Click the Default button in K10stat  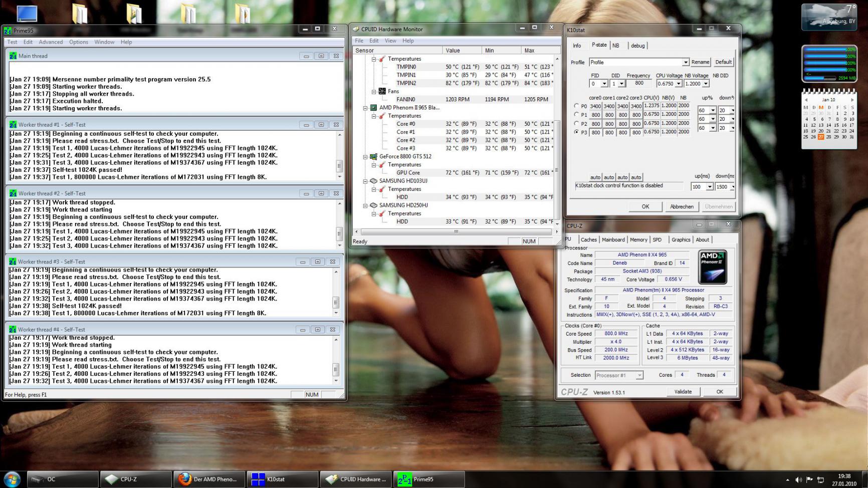pos(723,62)
